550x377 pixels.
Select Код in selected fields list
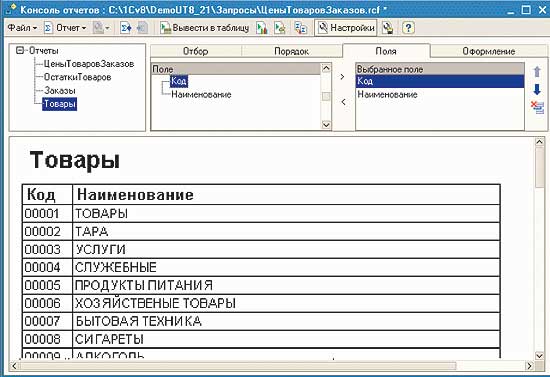pyautogui.click(x=440, y=81)
